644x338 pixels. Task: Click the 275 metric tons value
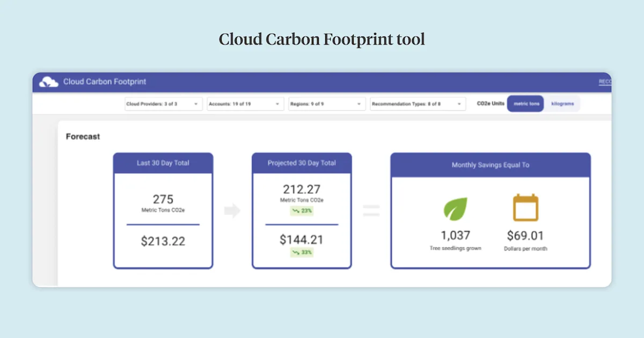pyautogui.click(x=163, y=199)
